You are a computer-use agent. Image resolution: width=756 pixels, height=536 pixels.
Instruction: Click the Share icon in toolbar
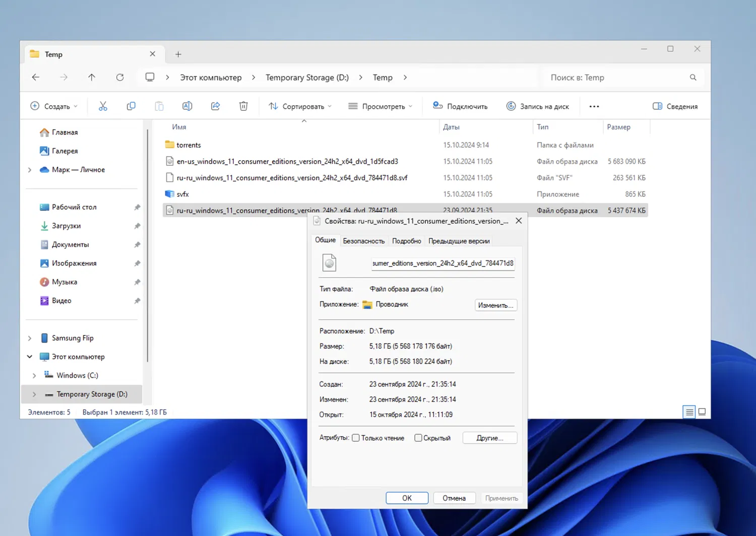215,106
